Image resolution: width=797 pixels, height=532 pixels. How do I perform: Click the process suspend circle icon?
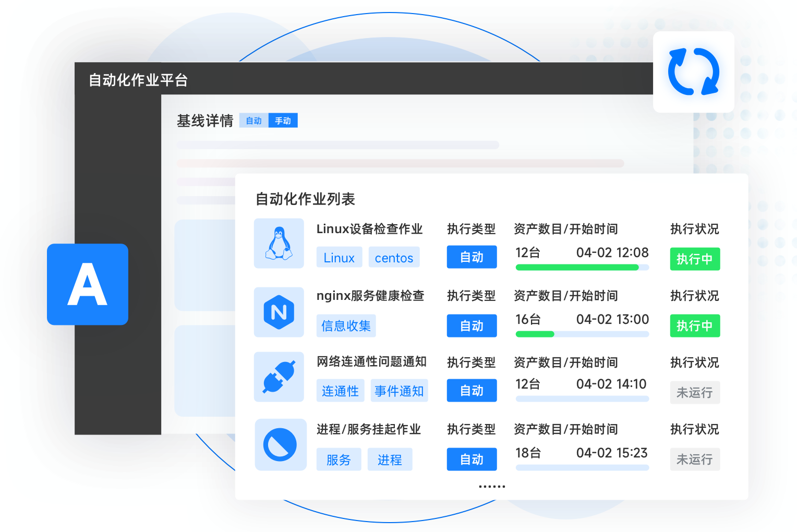280,444
